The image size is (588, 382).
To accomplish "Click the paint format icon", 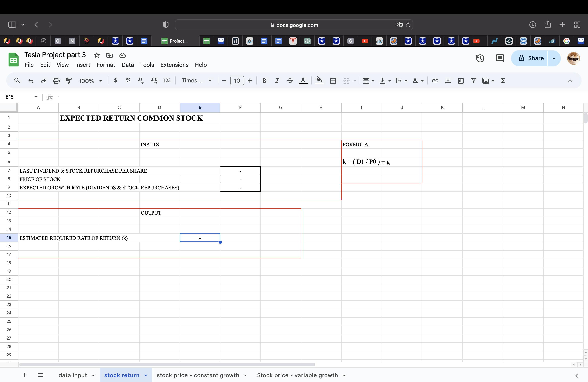I will (x=69, y=81).
